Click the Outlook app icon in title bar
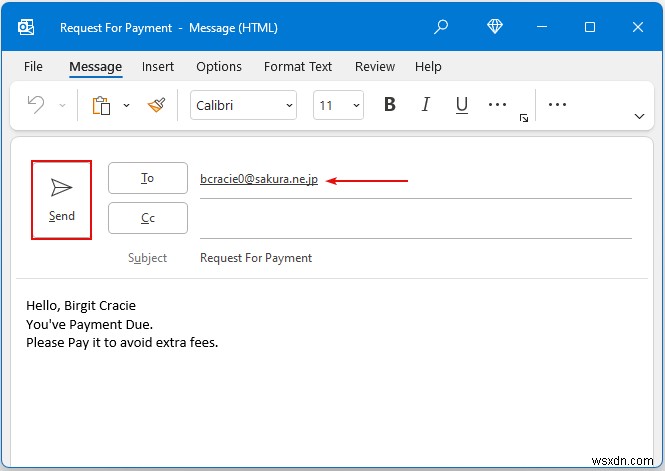This screenshot has height=471, width=665. point(26,28)
